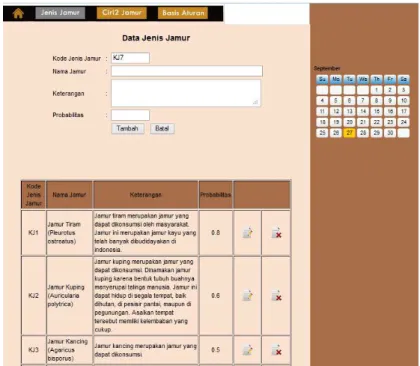
Task: Click the 0.6 probability value
Action: (x=216, y=296)
